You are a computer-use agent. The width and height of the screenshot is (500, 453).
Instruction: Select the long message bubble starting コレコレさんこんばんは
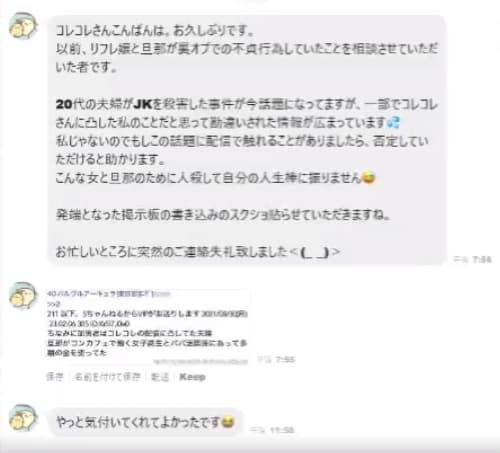[247, 140]
